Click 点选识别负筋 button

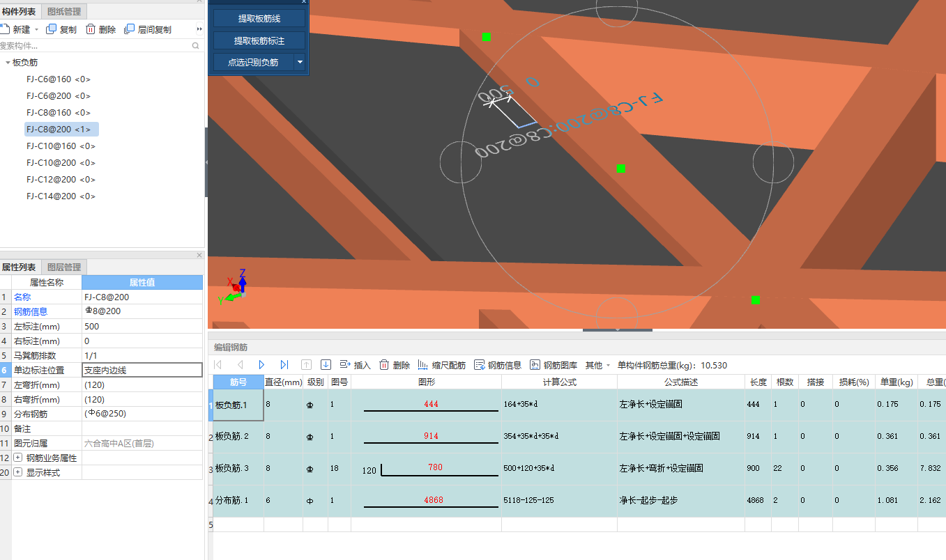click(x=253, y=62)
